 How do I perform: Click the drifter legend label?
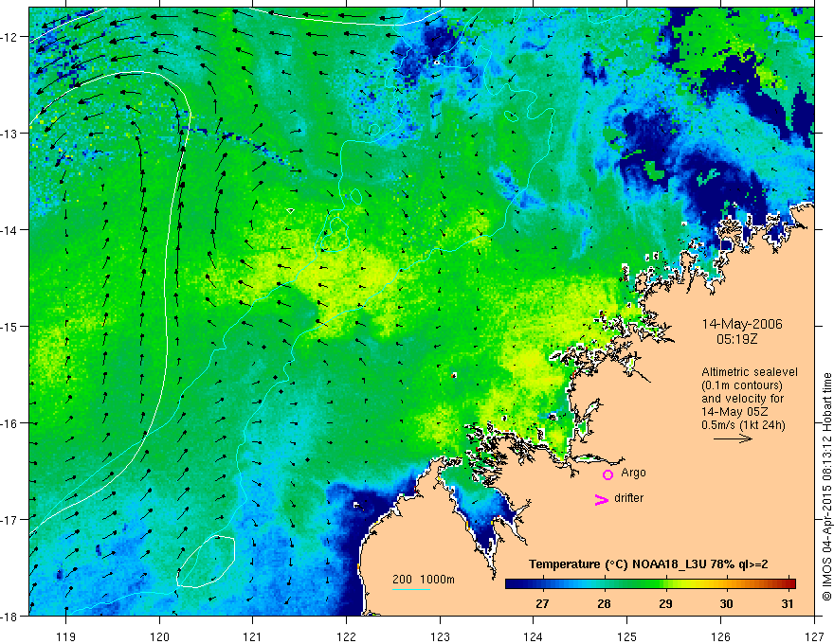coord(628,498)
